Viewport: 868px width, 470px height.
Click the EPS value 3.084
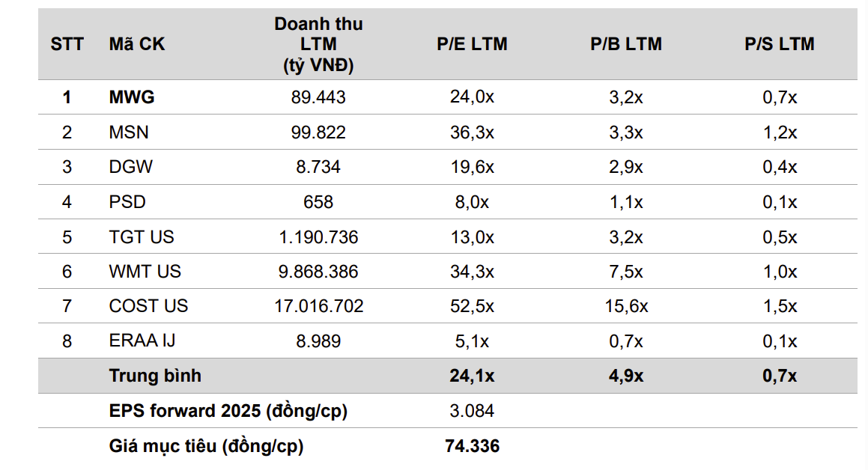472,411
